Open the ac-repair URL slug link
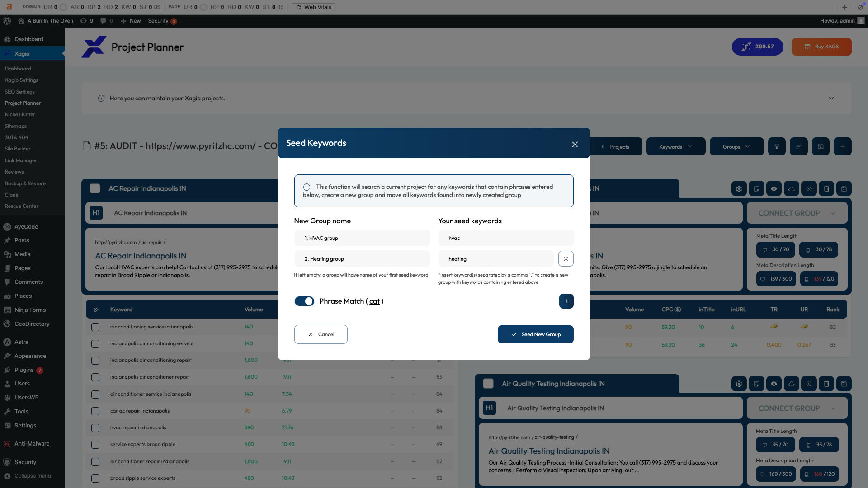 coord(151,243)
